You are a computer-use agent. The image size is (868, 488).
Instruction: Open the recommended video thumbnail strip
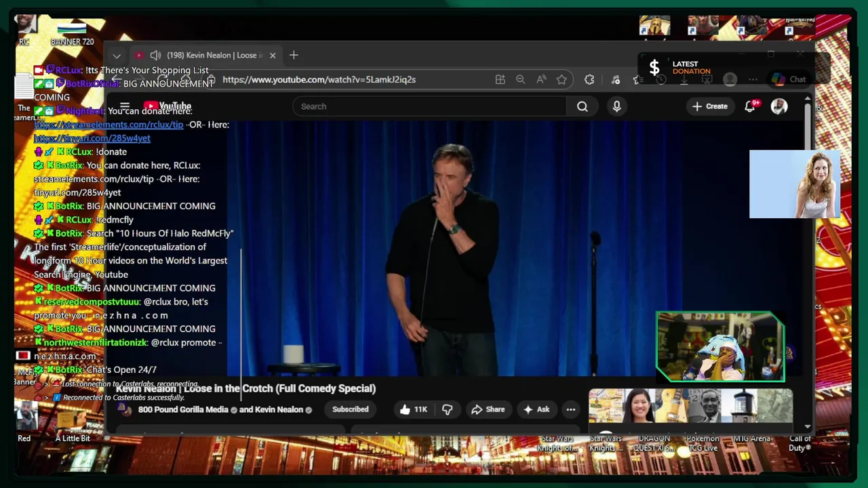[x=690, y=405]
